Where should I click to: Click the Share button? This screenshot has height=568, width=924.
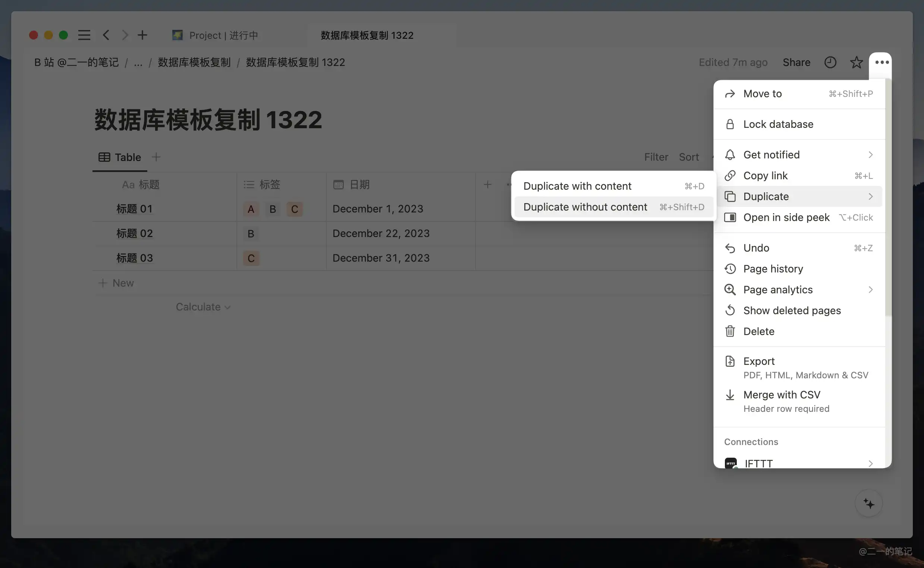click(796, 62)
